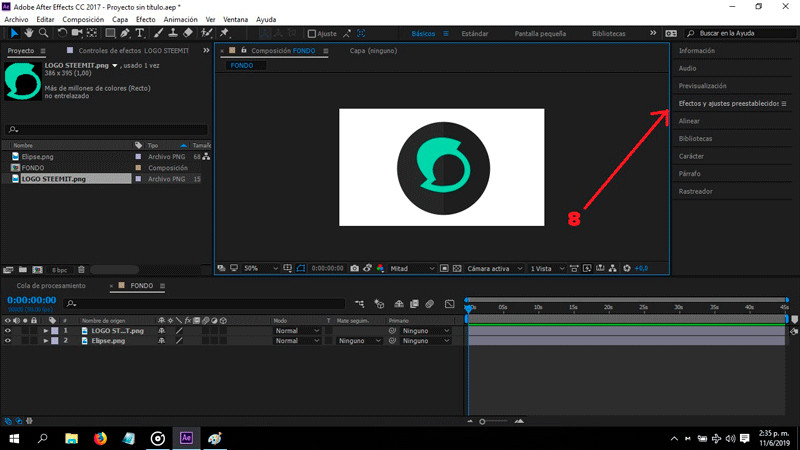Hide the Elipse.png layer visibility
The height and width of the screenshot is (450, 800).
(8, 341)
